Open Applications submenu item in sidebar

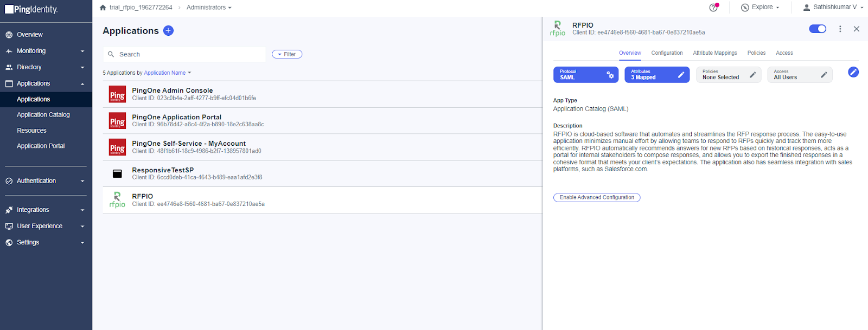coord(46,99)
